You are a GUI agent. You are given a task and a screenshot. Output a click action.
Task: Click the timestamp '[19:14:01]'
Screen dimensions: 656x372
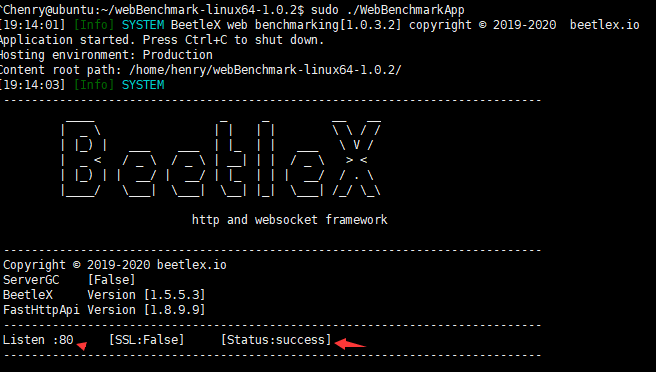[x=33, y=25]
